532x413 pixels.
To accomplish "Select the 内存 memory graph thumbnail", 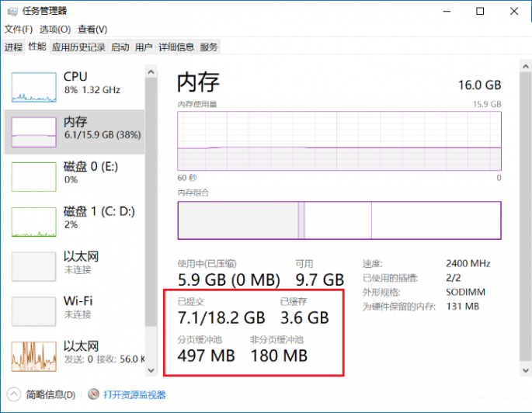I will tap(34, 130).
